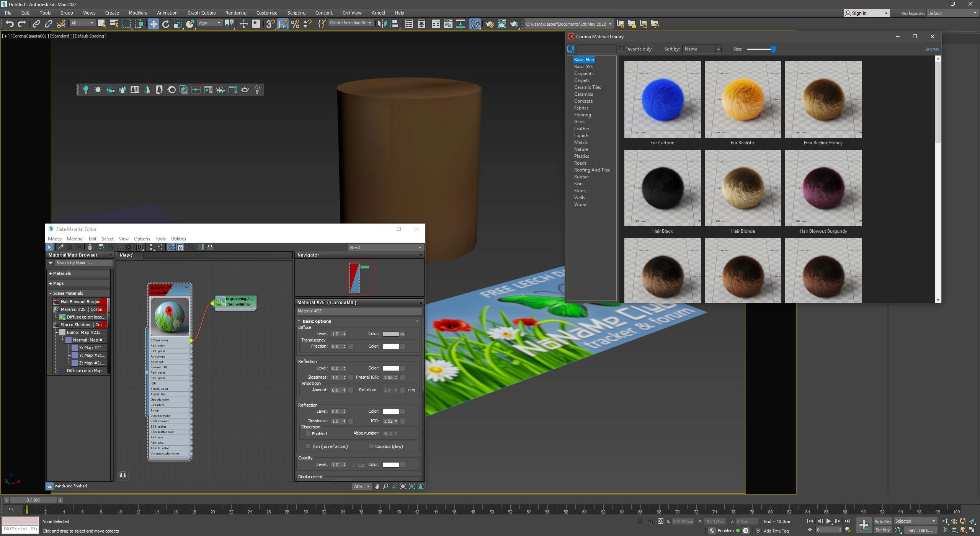This screenshot has width=980, height=536.
Task: Click the Sign In button
Action: 867,13
